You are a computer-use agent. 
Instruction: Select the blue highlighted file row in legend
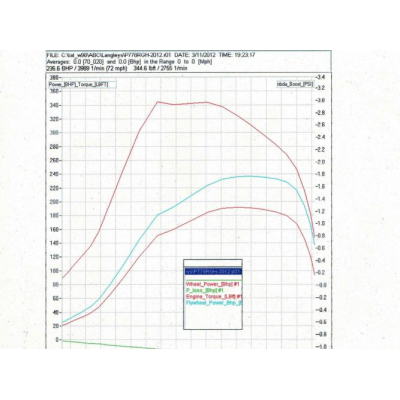(x=213, y=271)
